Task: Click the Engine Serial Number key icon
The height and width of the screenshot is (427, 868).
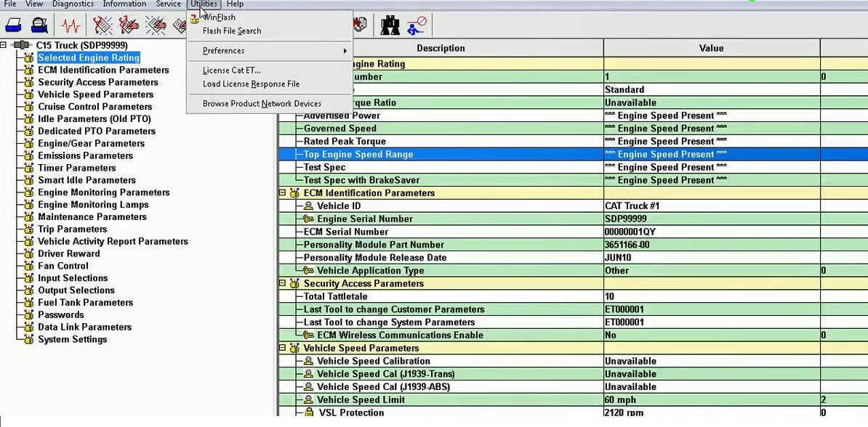Action: (308, 219)
